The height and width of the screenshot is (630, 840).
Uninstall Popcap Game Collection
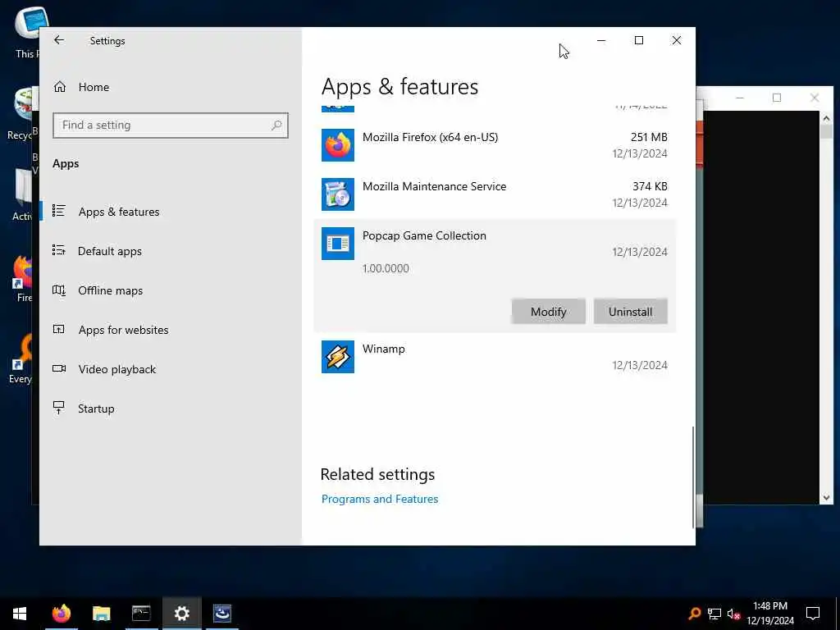pos(631,312)
